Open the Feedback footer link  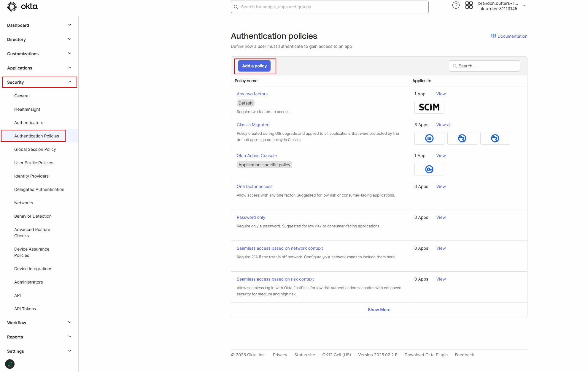coord(464,355)
